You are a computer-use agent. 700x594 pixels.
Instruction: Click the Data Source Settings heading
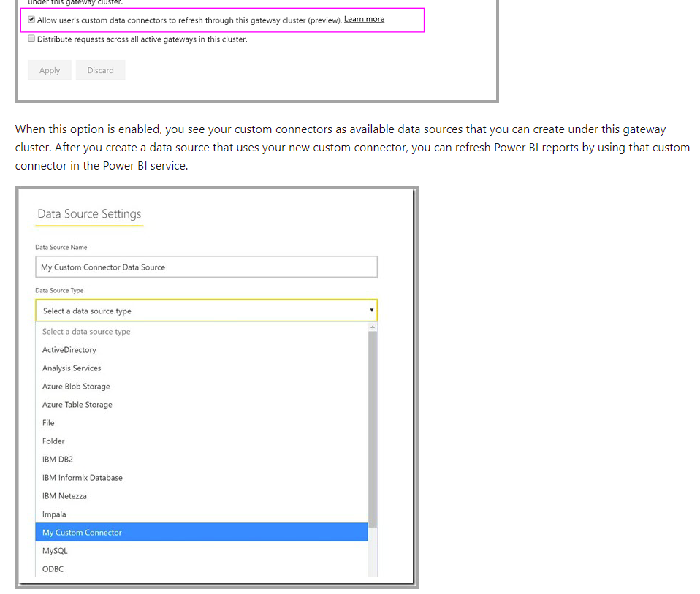pyautogui.click(x=89, y=214)
